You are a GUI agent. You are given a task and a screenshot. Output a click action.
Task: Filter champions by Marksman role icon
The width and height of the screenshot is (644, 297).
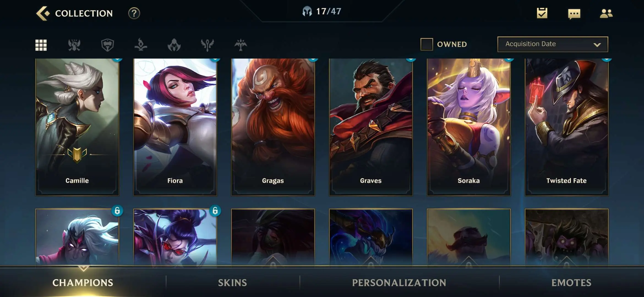(241, 45)
